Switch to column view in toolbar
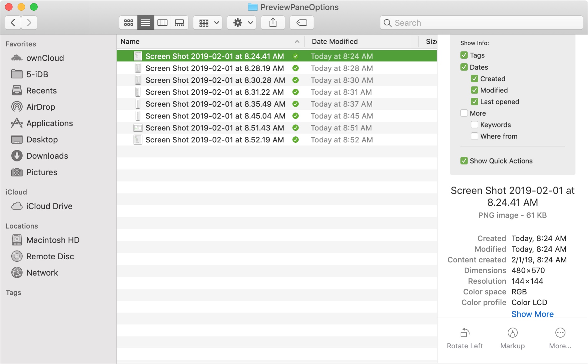This screenshot has height=364, width=588. point(162,23)
